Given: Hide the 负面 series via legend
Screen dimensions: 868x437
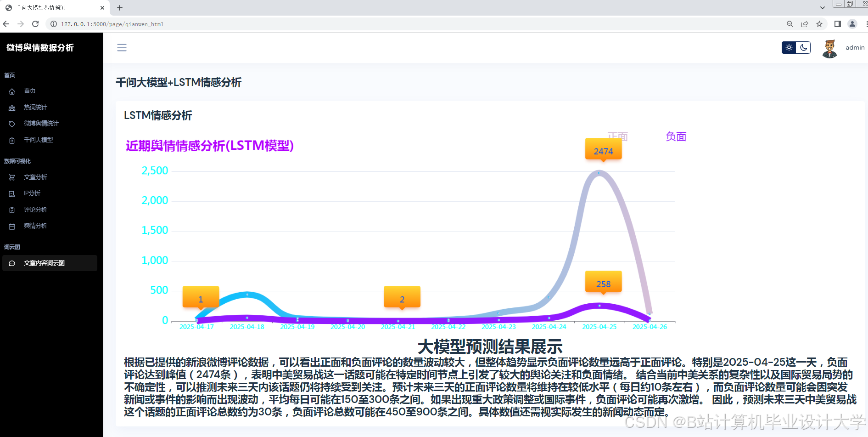Looking at the screenshot, I should (675, 136).
